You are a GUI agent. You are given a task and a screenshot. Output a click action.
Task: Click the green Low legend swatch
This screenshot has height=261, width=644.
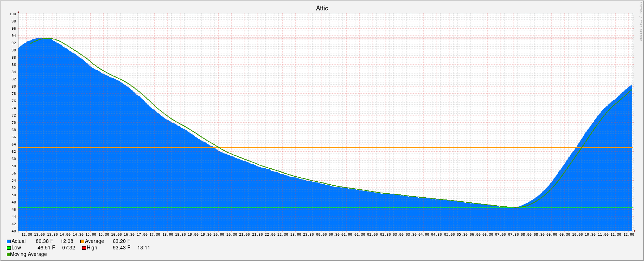[x=9, y=248]
